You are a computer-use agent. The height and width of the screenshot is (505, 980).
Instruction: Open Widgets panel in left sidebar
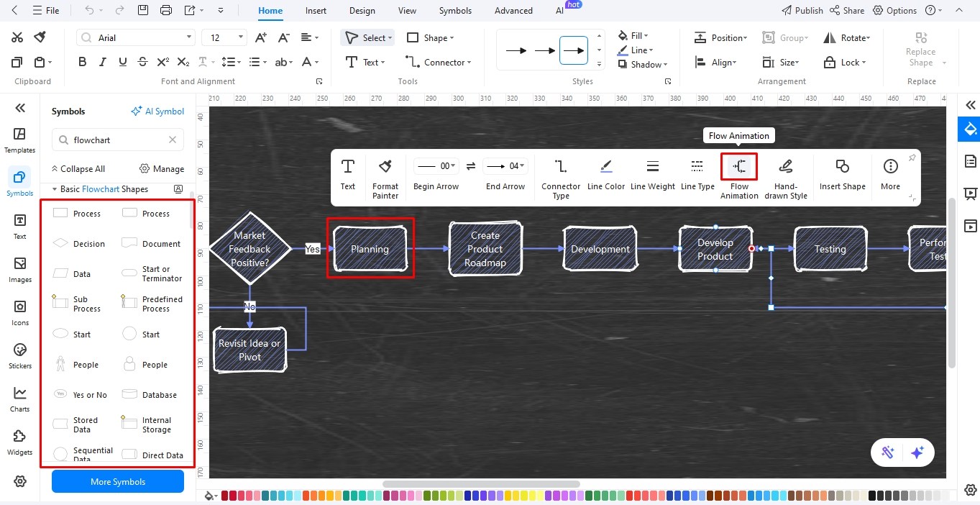[20, 442]
